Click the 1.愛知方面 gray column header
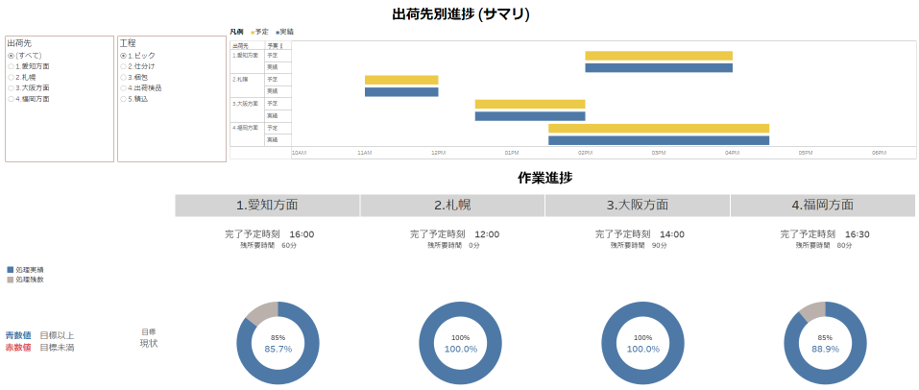 click(267, 205)
